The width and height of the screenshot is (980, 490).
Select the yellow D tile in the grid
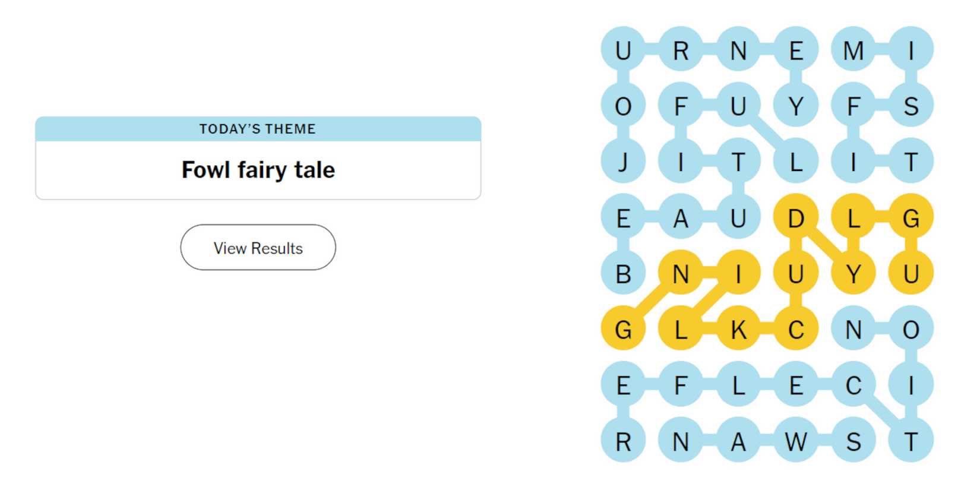point(796,219)
